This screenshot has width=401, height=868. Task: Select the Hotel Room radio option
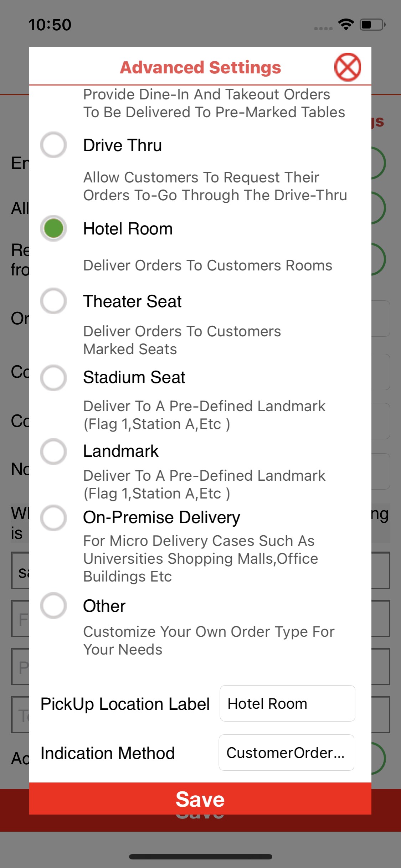pyautogui.click(x=53, y=228)
